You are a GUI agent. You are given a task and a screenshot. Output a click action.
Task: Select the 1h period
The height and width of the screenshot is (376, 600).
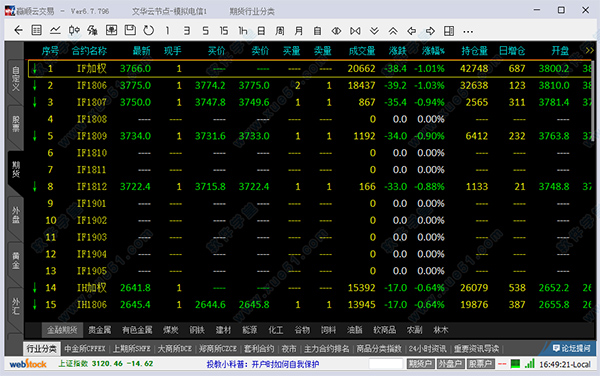coord(243,31)
